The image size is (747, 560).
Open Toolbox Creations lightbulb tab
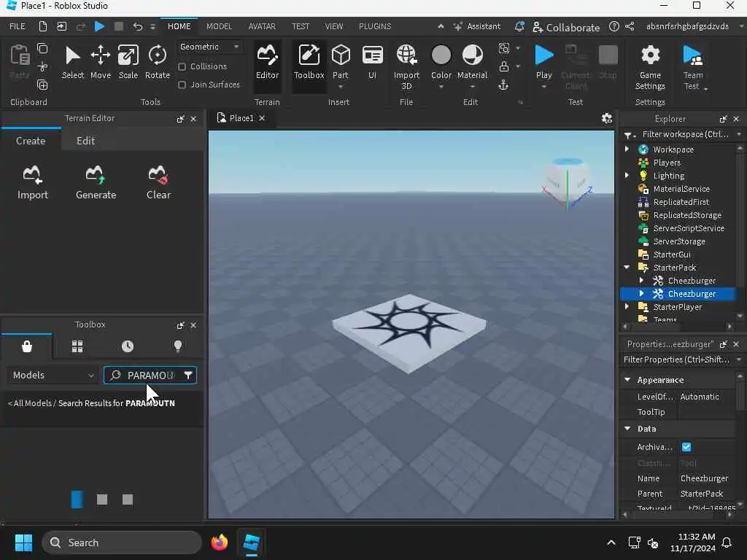(178, 346)
